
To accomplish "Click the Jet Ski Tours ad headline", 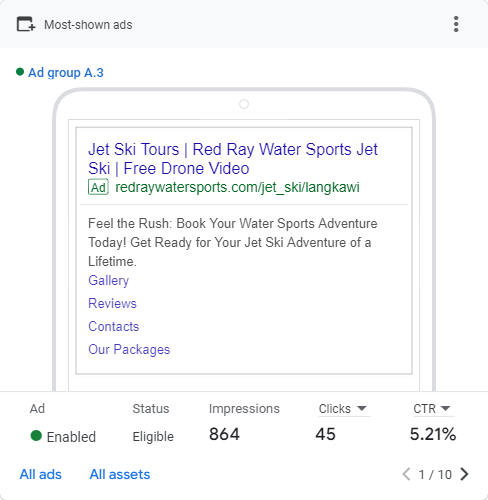I will point(233,159).
